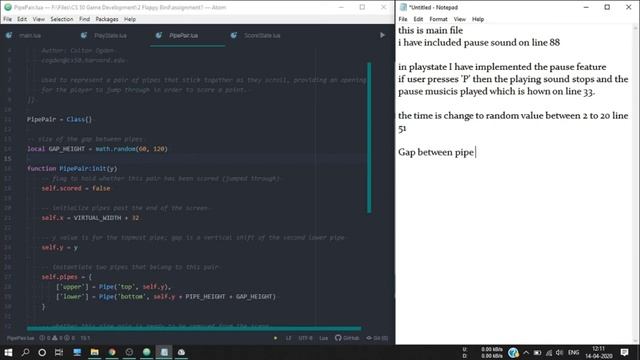Viewport: 640px width, 360px height.
Task: Click the 'Gap between pipe' line in Notepad
Action: click(436, 152)
